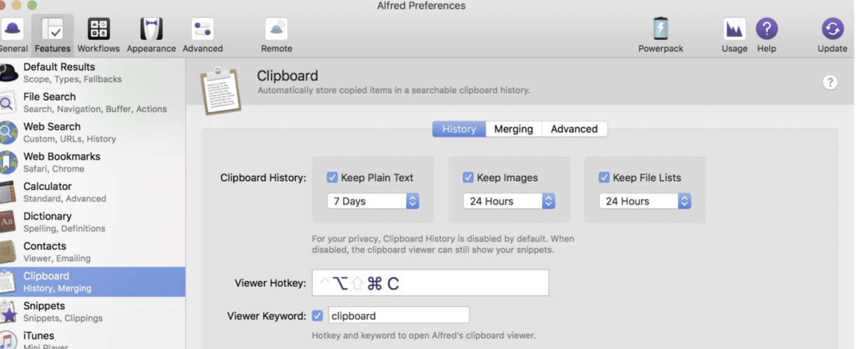Image resolution: width=868 pixels, height=349 pixels.
Task: Click the purple Help icon
Action: (767, 29)
